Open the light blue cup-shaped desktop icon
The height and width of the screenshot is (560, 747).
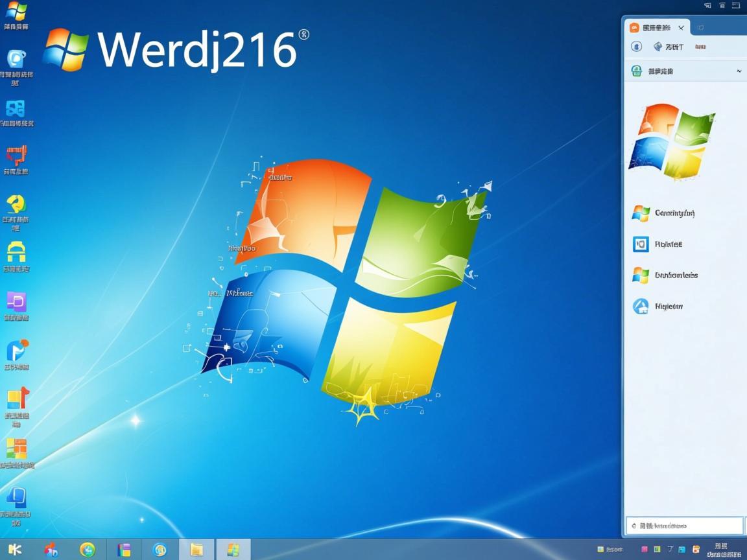(16, 59)
